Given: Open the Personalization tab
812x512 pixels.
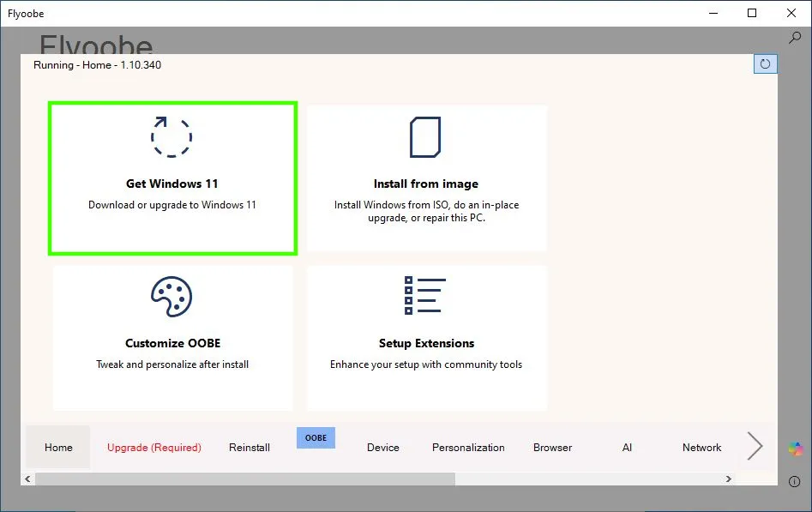Looking at the screenshot, I should [x=468, y=447].
